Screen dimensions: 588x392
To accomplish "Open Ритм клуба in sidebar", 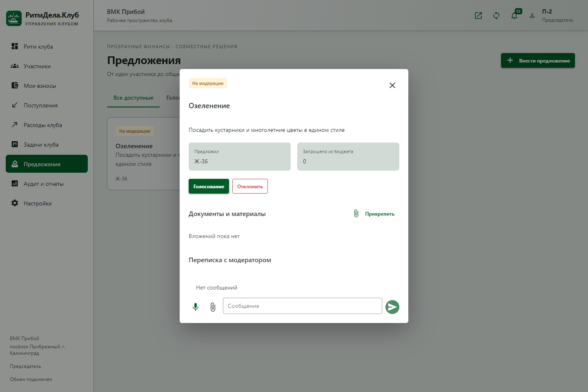I will pos(47,47).
